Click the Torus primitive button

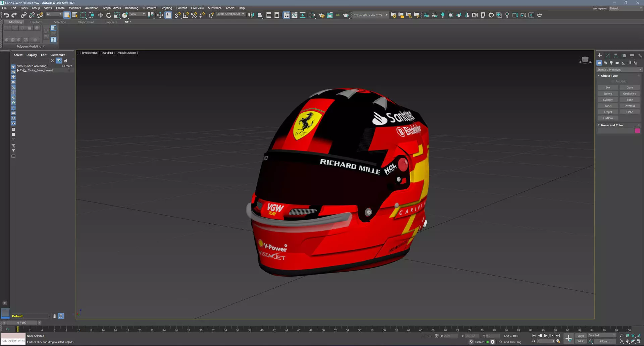pyautogui.click(x=608, y=106)
